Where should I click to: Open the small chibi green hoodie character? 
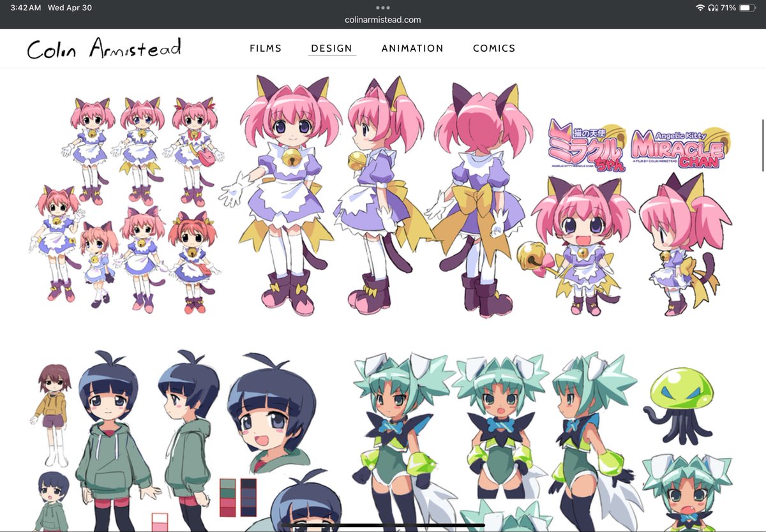(52, 501)
